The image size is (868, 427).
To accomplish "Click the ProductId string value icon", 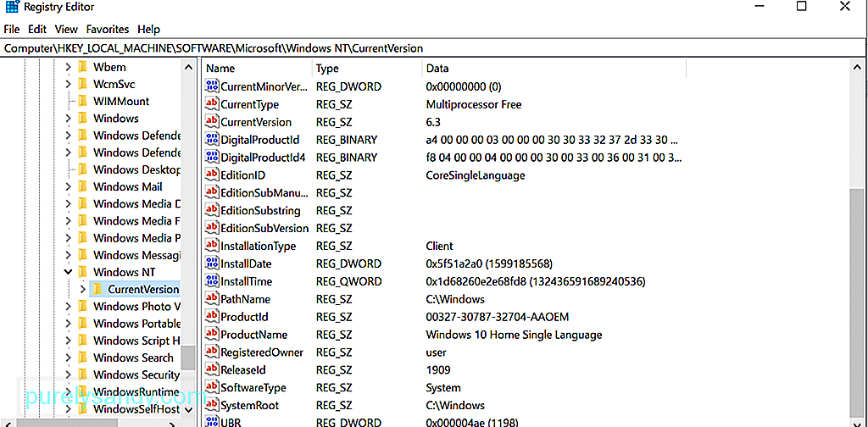I will pyautogui.click(x=211, y=316).
